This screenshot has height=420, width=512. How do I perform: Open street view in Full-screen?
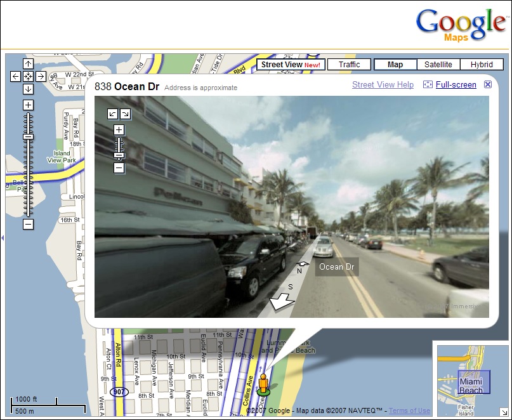pos(456,85)
